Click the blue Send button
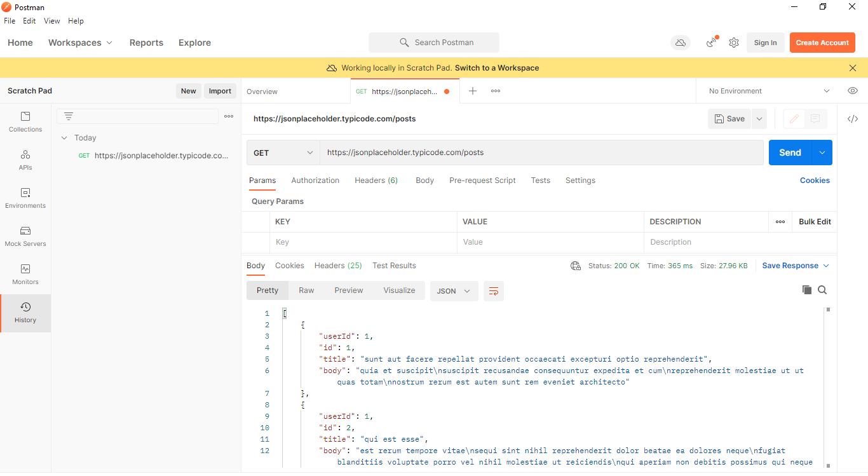Image resolution: width=868 pixels, height=476 pixels. (790, 153)
